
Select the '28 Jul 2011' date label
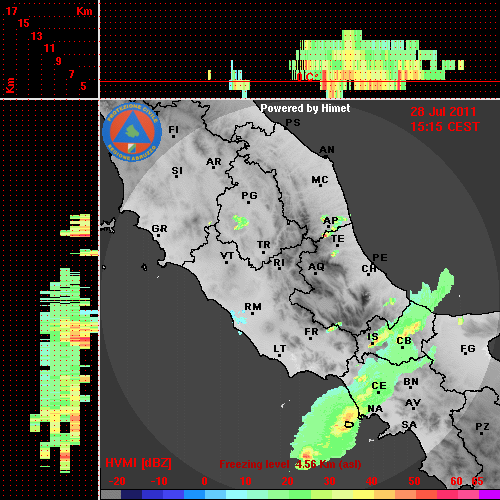(x=443, y=112)
